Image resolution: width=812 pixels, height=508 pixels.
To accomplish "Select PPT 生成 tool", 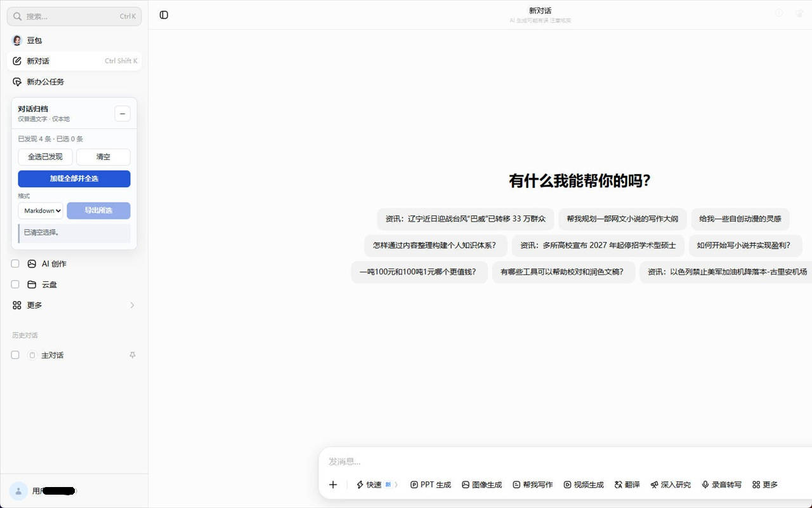I will (x=431, y=485).
